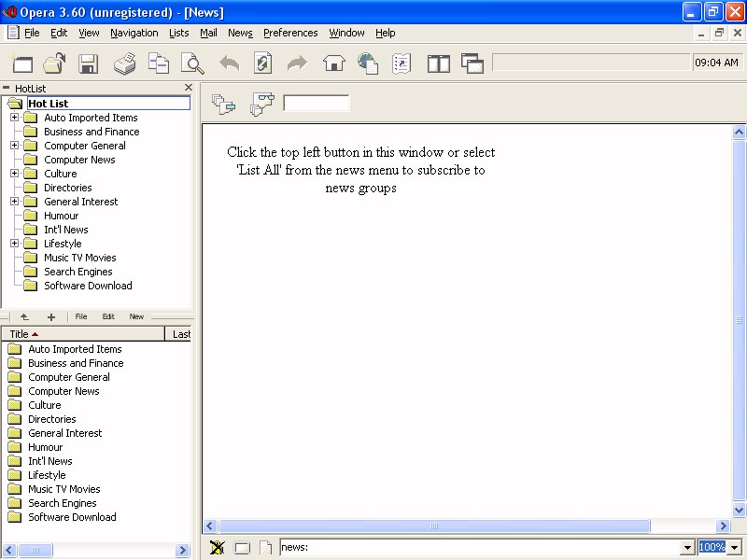
Task: Click the globe Direct access icon
Action: [x=368, y=63]
